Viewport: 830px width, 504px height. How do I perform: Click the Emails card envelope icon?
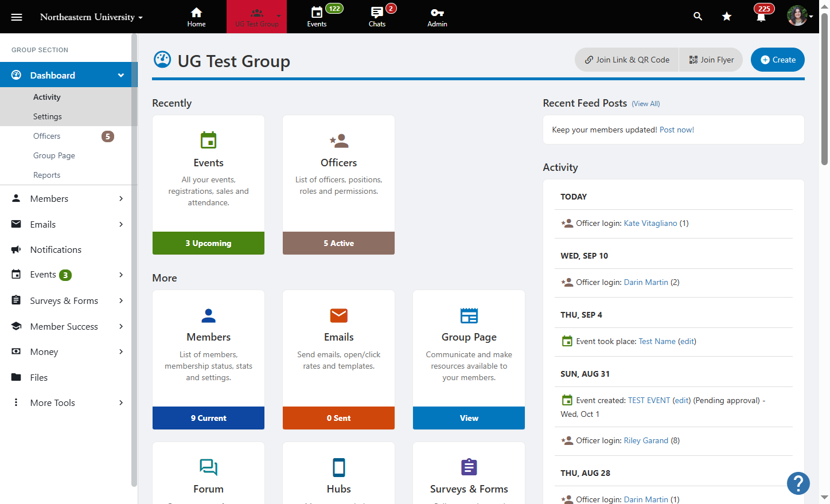339,315
